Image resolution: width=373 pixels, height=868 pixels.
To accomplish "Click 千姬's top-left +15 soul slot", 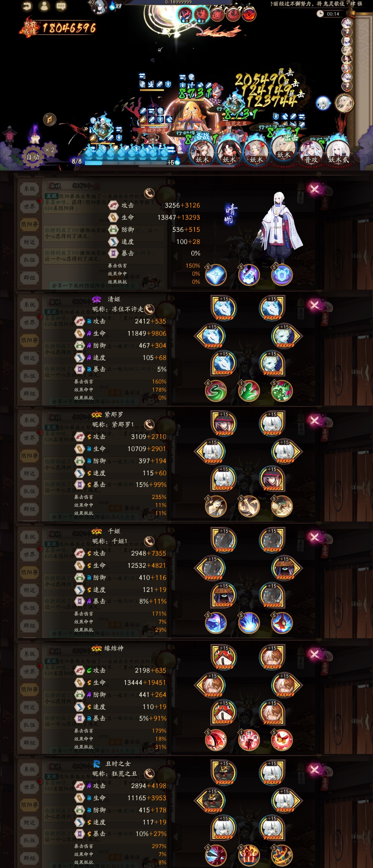I will click(224, 539).
